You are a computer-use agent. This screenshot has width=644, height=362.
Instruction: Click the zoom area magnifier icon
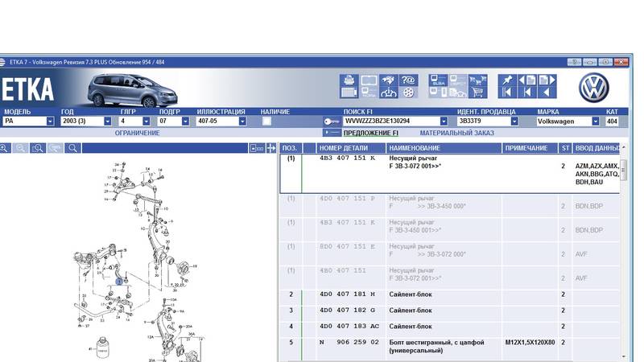point(38,148)
